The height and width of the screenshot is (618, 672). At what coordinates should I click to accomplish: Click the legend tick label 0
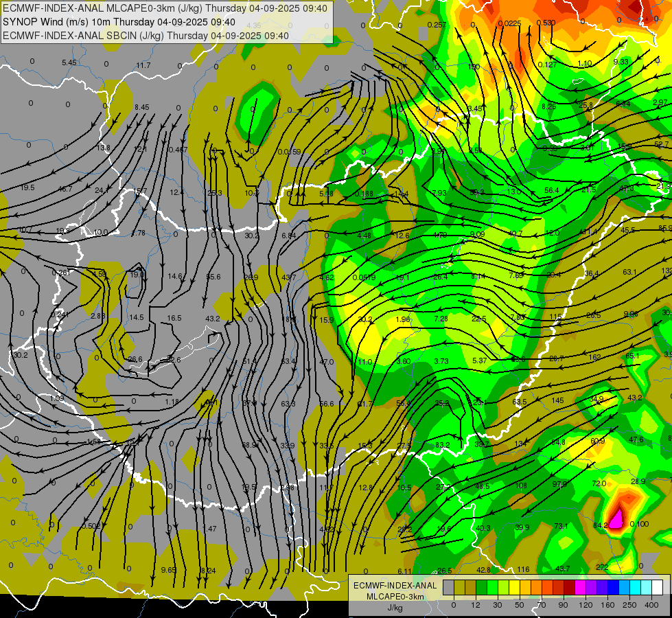pos(454,605)
